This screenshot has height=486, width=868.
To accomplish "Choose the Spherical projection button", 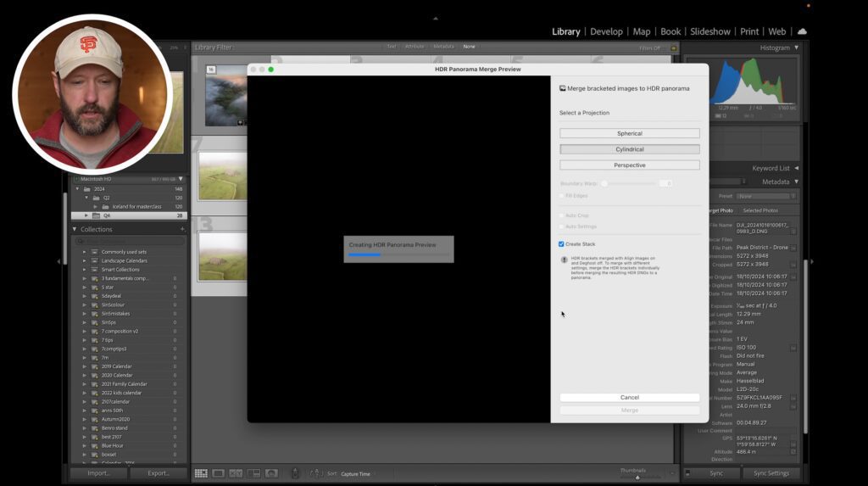I will 629,133.
